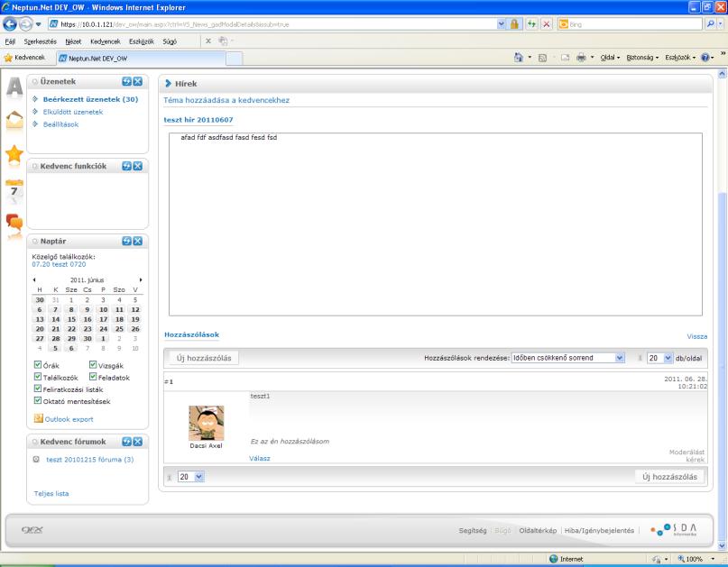Open the Hozzászólások rendezése sort dropdown
This screenshot has height=567, width=728.
point(567,358)
